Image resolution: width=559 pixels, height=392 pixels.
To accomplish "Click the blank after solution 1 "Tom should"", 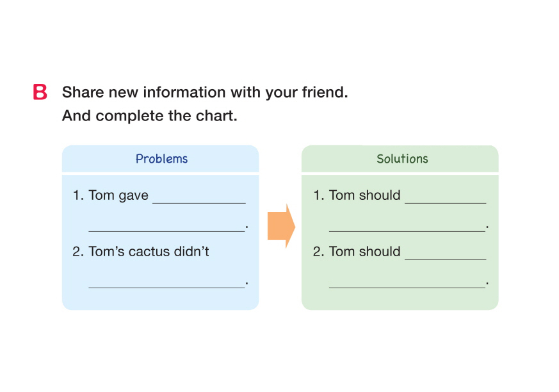I will [x=445, y=198].
